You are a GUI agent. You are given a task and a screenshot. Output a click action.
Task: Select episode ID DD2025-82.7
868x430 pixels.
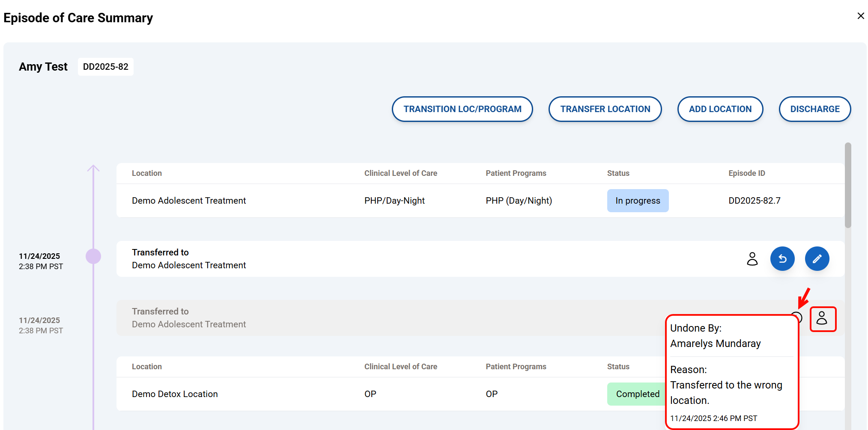pos(754,201)
